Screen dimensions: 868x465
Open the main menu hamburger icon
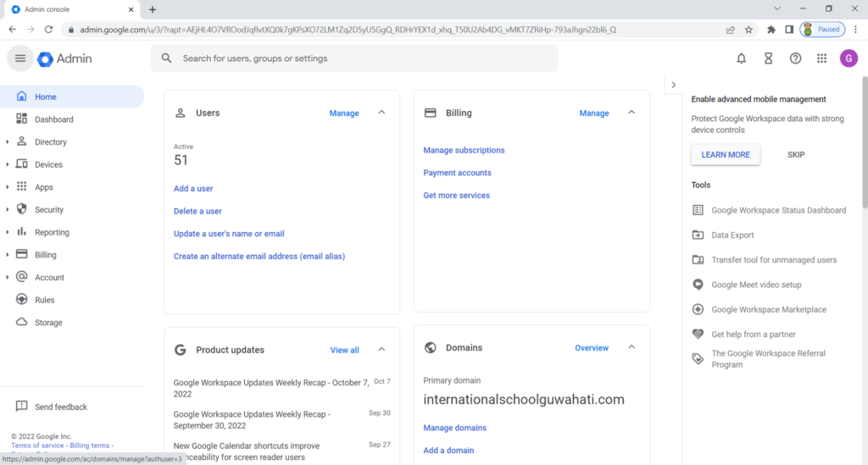pyautogui.click(x=20, y=58)
